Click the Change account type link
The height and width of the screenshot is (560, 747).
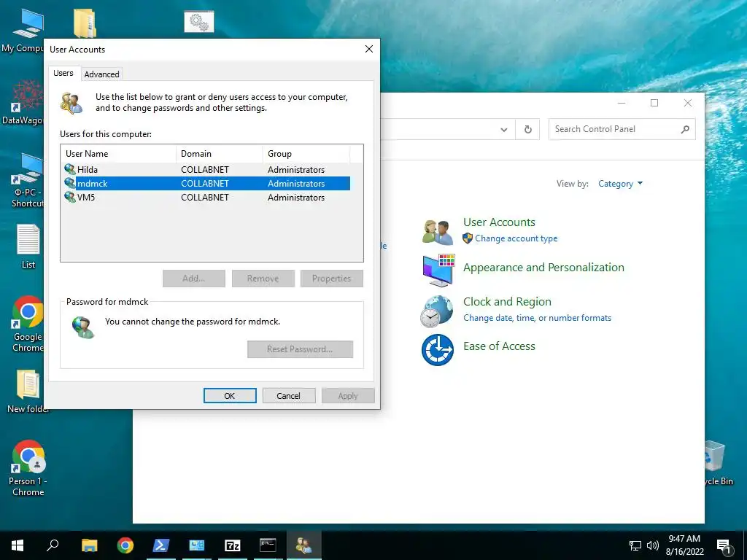(x=516, y=238)
